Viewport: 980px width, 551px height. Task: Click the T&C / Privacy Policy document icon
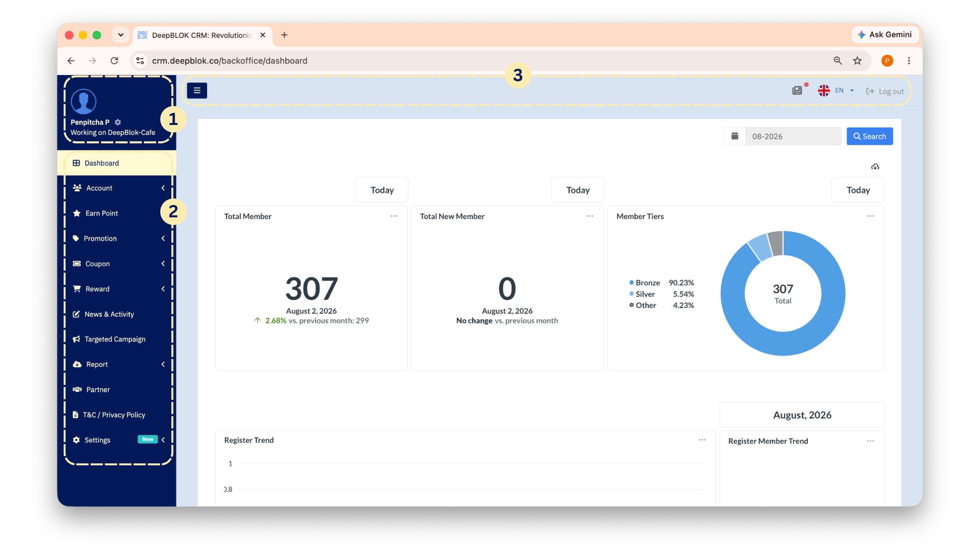(x=76, y=415)
